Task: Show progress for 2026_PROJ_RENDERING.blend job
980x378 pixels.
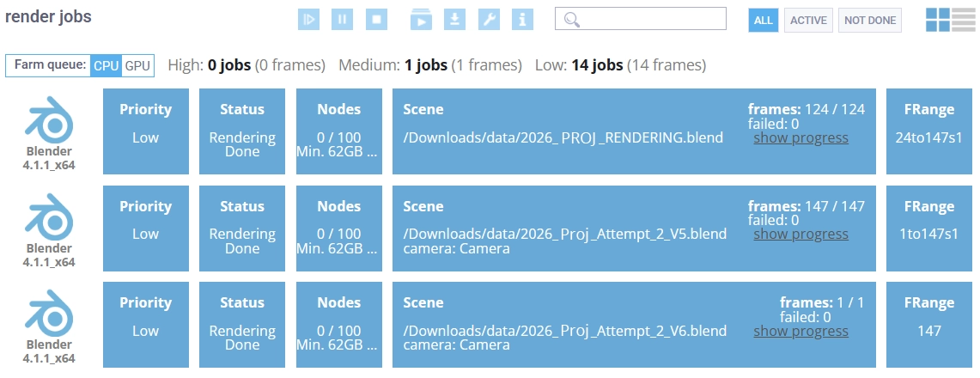Action: coord(800,138)
